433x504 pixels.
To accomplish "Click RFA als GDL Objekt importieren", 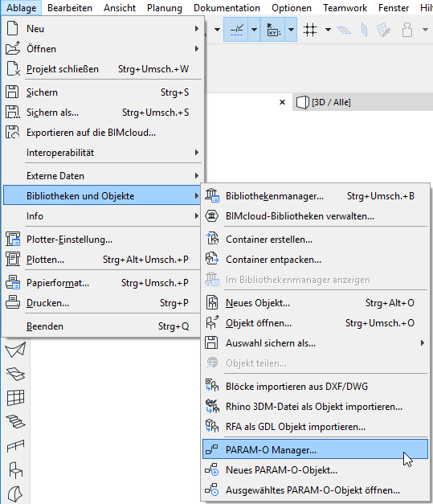I will (x=315, y=427).
